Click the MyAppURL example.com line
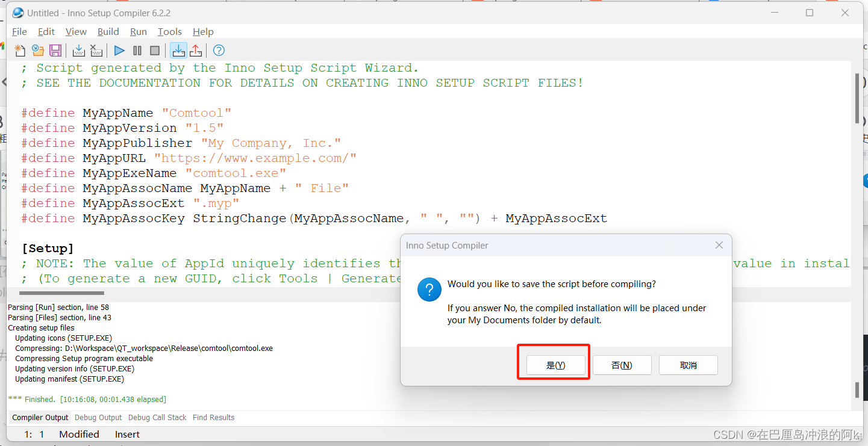The image size is (868, 446). (x=189, y=158)
